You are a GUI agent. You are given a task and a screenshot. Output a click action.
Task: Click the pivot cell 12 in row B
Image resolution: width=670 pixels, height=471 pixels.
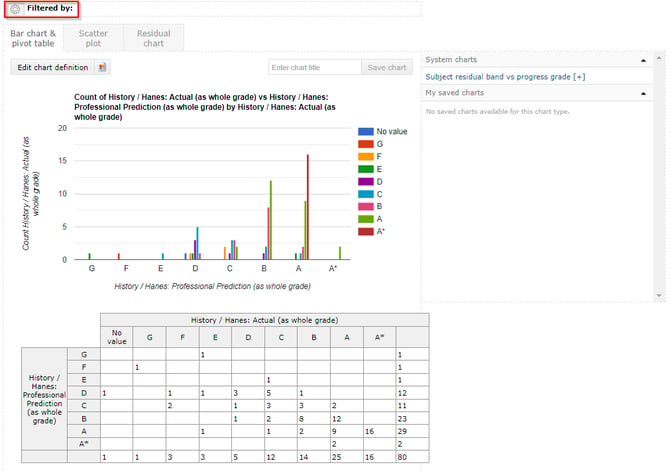[x=347, y=419]
